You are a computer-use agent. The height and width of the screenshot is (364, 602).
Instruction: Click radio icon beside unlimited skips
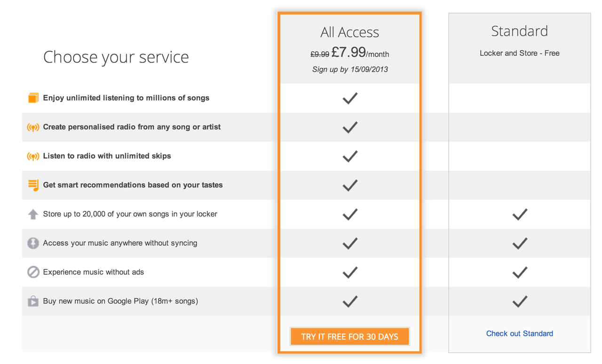click(33, 156)
